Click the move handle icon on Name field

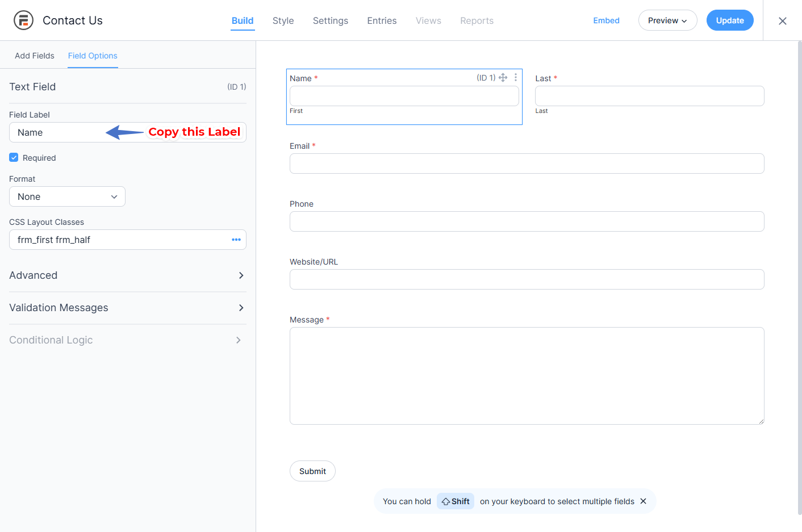[503, 78]
